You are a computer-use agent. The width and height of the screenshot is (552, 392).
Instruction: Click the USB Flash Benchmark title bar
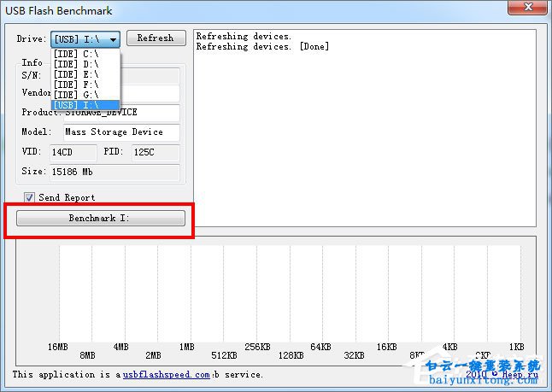pyautogui.click(x=256, y=10)
